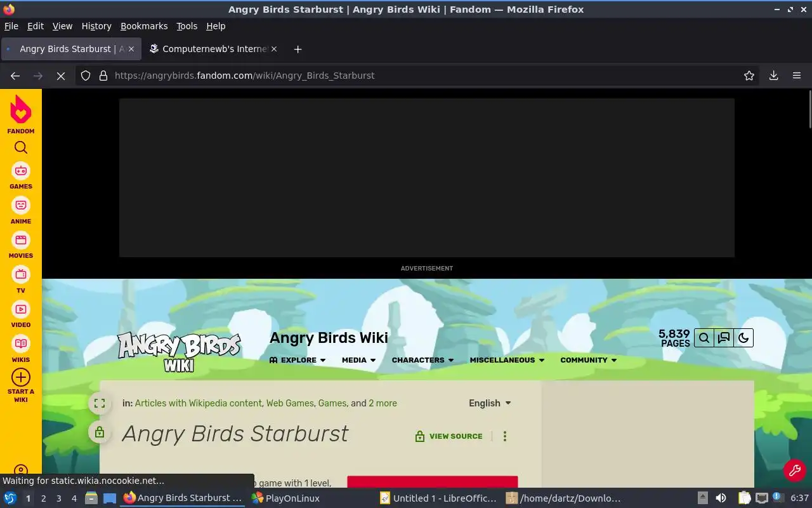Open the /home/dartz/Downloads taskbar window
This screenshot has width=812, height=508.
pos(565,498)
